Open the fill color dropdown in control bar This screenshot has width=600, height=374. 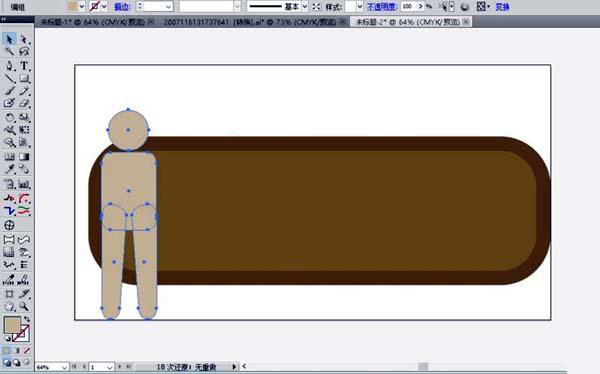pos(82,7)
